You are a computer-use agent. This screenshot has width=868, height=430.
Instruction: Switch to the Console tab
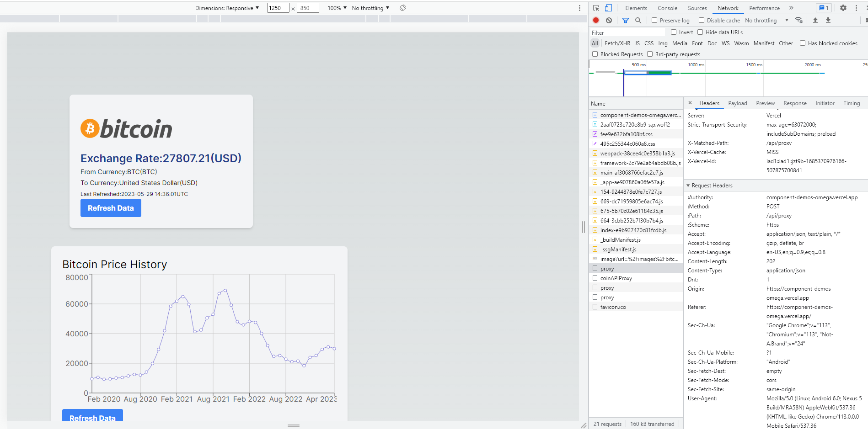pos(667,8)
